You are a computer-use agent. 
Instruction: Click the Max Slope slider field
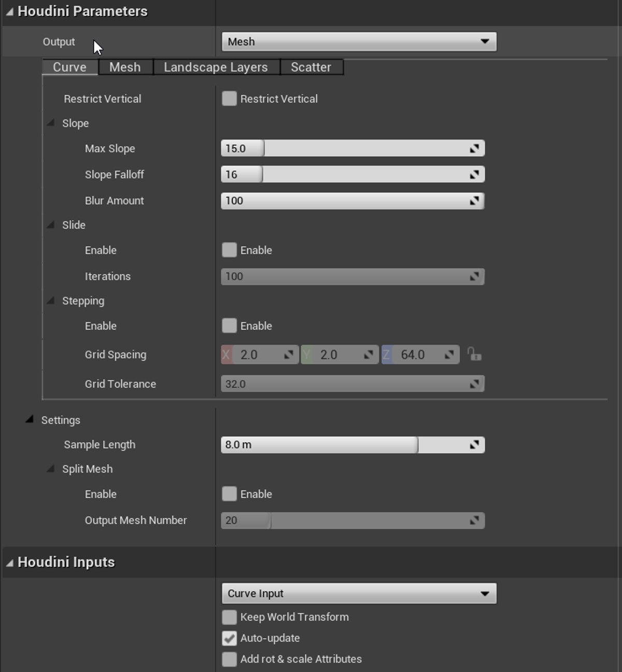pyautogui.click(x=352, y=148)
